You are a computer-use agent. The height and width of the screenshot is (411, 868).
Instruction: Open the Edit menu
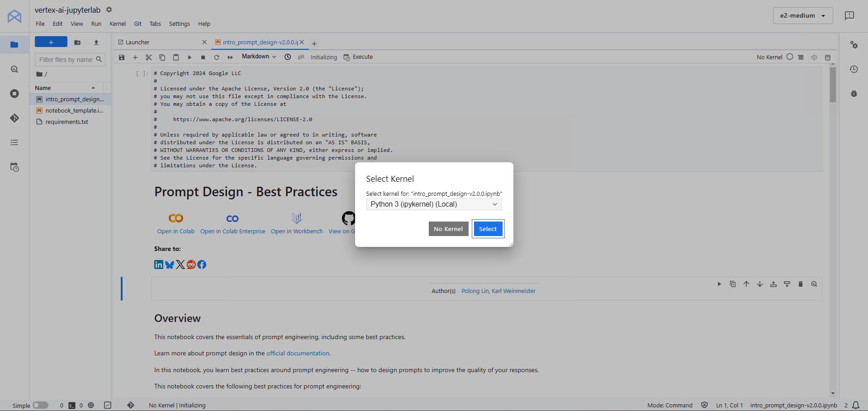(57, 24)
